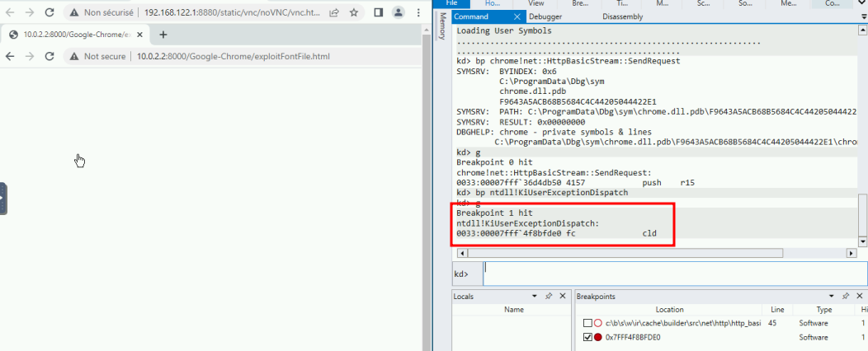Open the WinDbg File menu

(x=451, y=3)
